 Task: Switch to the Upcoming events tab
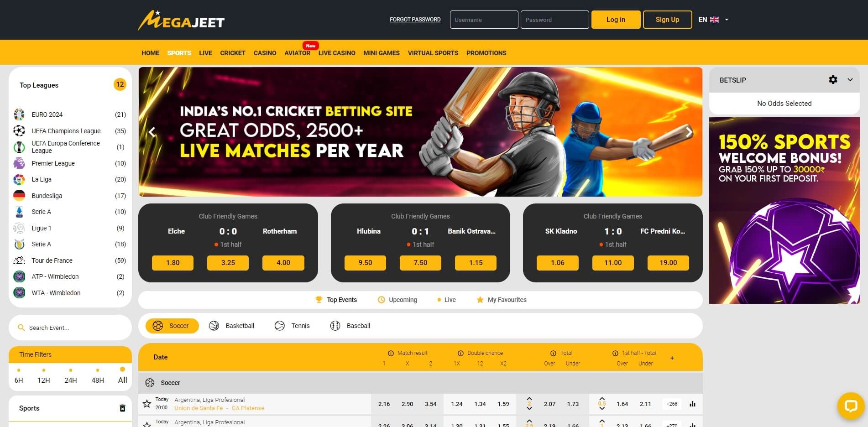397,300
